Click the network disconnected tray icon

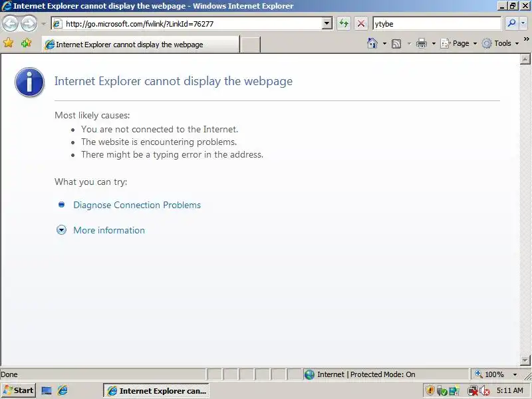pos(472,391)
